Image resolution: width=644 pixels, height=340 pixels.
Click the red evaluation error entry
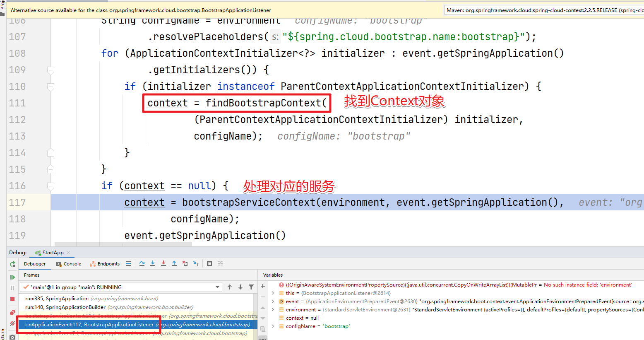[x=455, y=285]
